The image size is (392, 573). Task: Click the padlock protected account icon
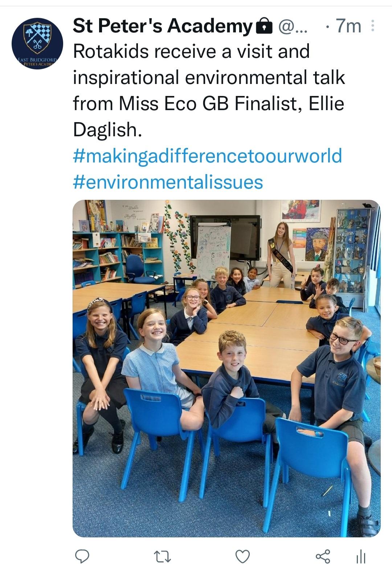pyautogui.click(x=264, y=26)
